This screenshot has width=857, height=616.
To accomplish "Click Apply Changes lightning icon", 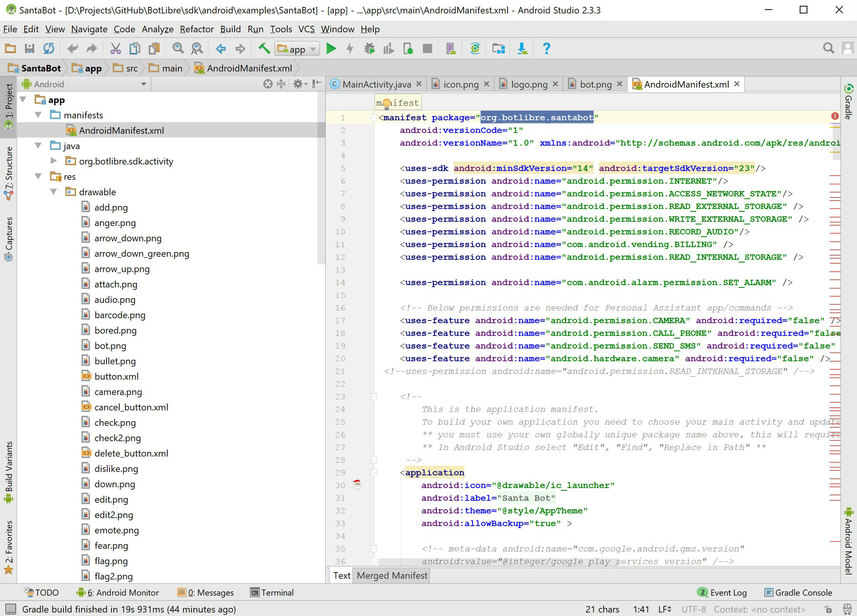I will (350, 49).
